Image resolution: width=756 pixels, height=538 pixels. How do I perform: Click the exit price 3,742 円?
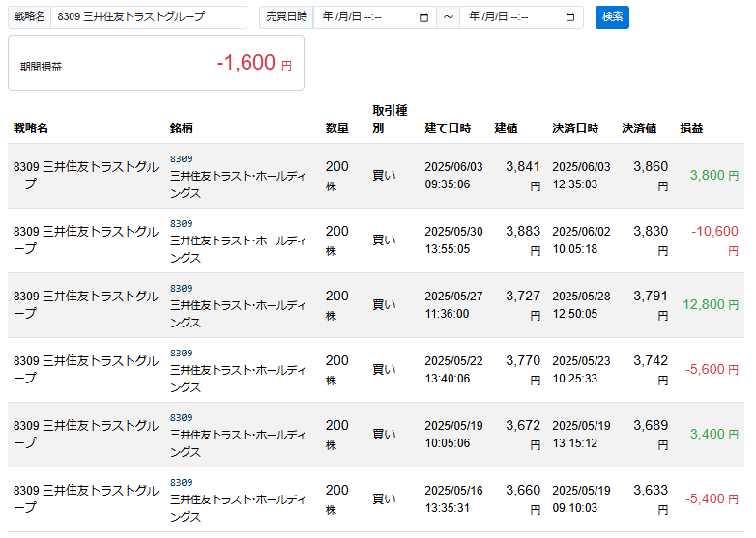[x=651, y=369]
